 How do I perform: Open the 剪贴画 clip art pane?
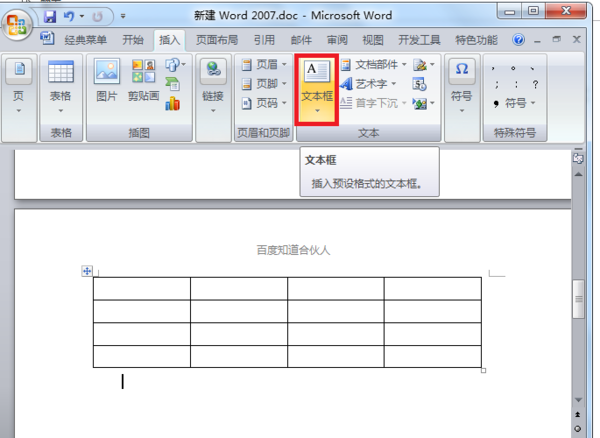(143, 80)
